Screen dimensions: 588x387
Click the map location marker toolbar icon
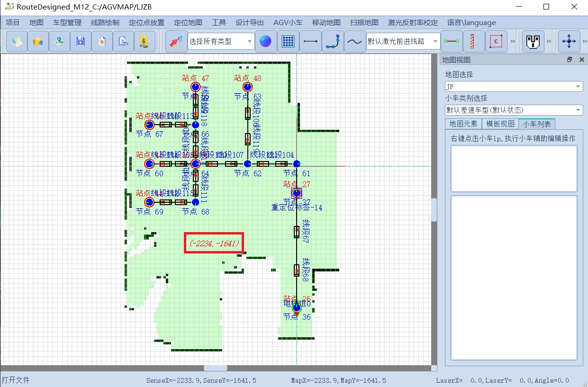(x=59, y=42)
